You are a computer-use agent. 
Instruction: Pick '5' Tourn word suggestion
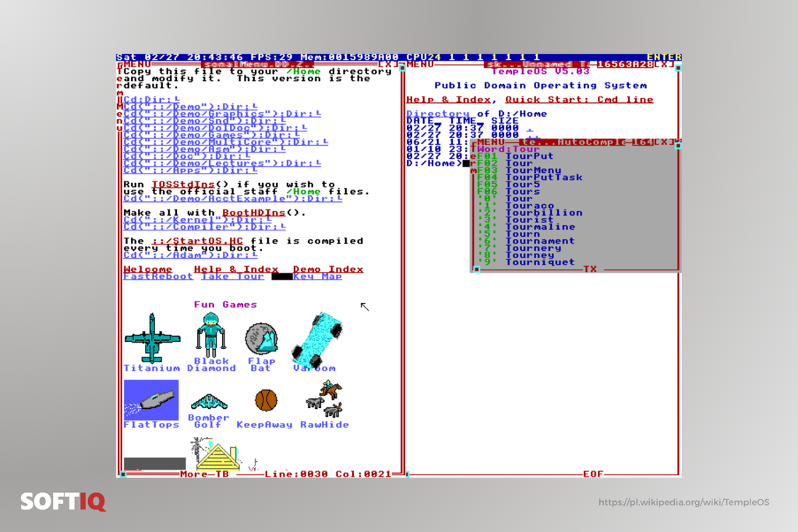(x=508, y=234)
